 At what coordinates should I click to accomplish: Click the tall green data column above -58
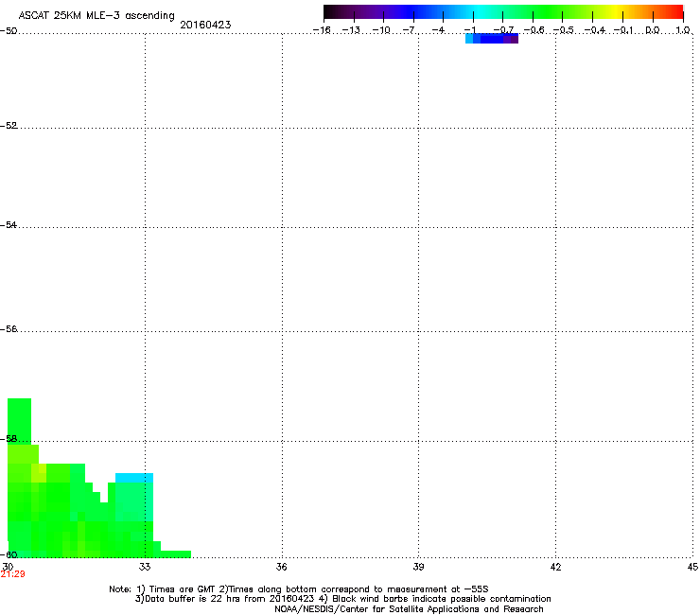click(x=19, y=422)
